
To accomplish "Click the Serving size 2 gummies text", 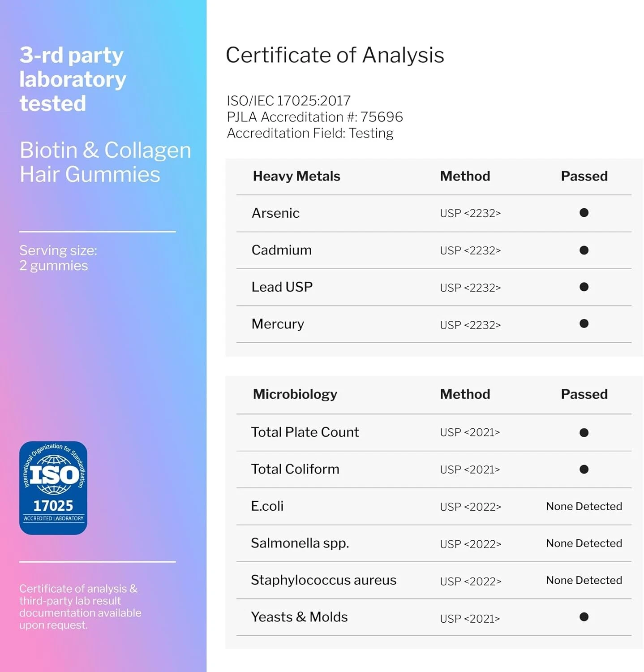I will [58, 258].
